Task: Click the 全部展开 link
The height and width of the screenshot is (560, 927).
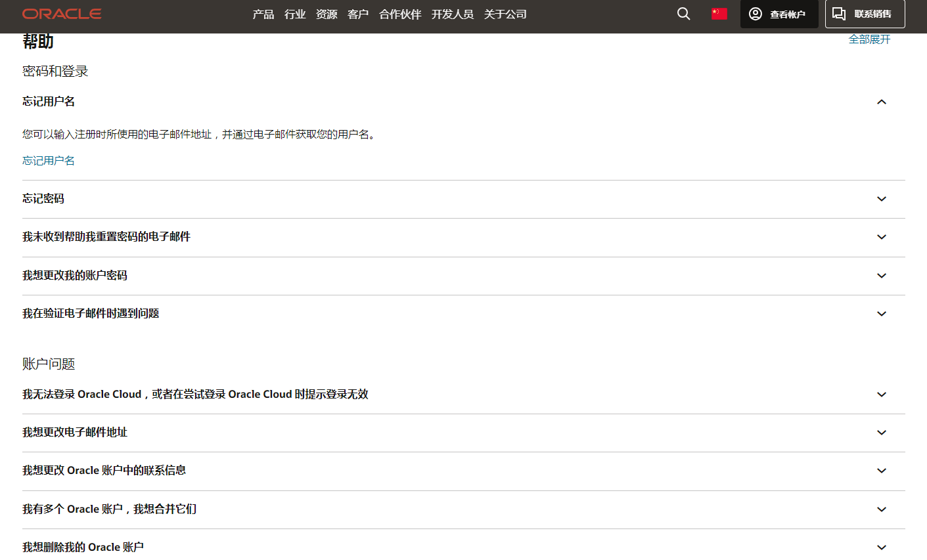Action: pyautogui.click(x=869, y=39)
